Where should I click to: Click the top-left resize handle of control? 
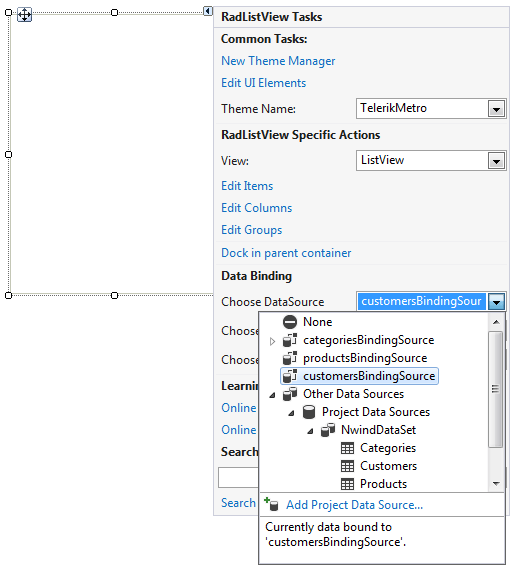pyautogui.click(x=8, y=13)
